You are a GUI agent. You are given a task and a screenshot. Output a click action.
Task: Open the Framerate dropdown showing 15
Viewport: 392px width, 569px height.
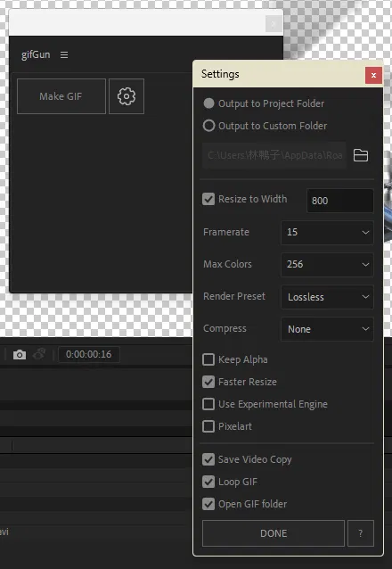click(327, 232)
